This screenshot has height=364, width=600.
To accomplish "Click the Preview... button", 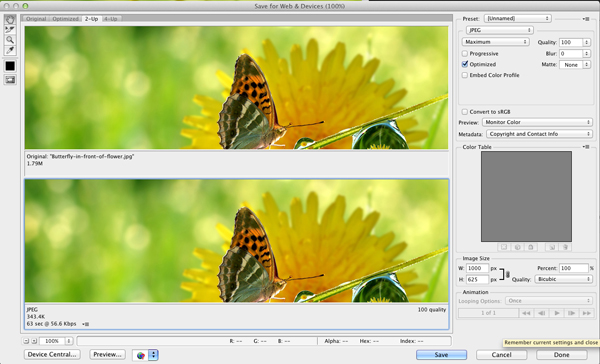I will [x=108, y=354].
